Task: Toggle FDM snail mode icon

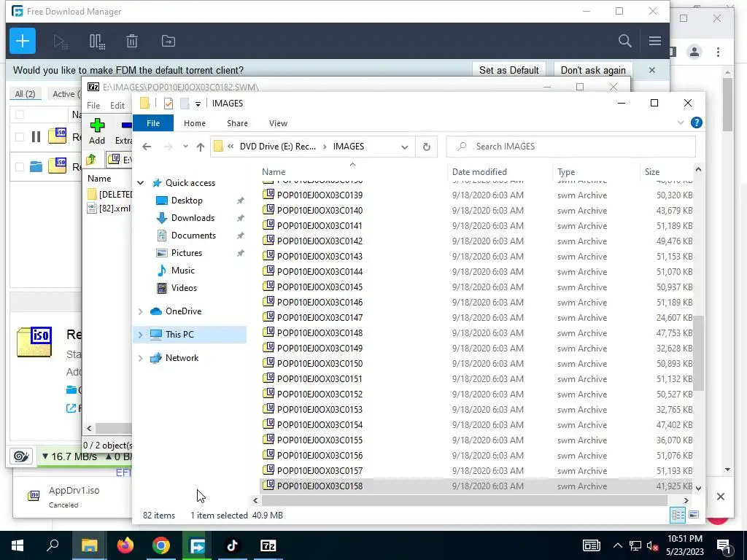Action: click(21, 456)
